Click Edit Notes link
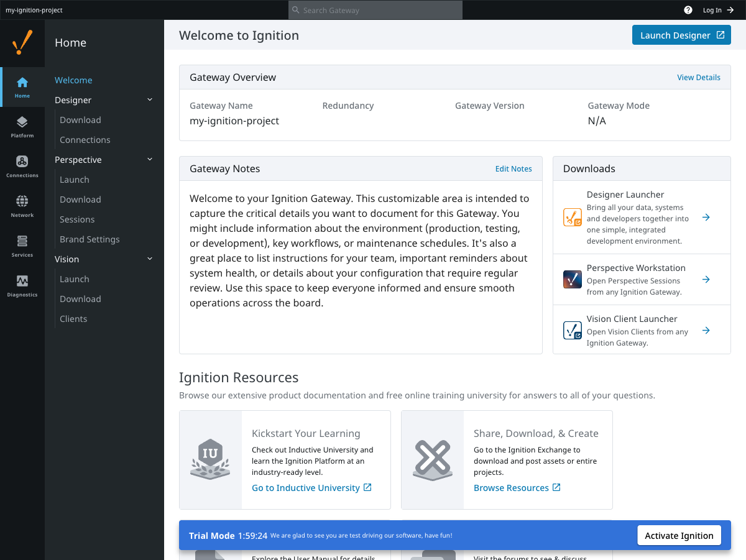Viewport: 746px width, 560px height. click(x=513, y=168)
